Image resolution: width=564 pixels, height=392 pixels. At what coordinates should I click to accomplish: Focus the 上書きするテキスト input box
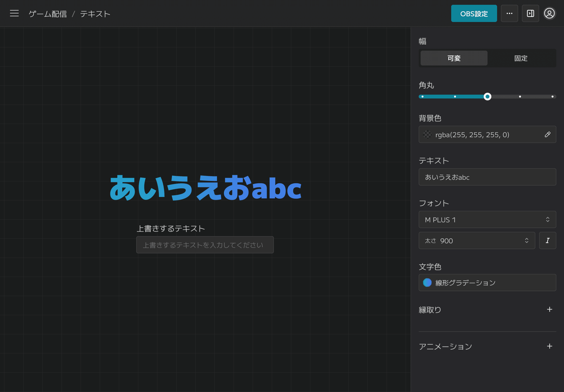tap(205, 244)
